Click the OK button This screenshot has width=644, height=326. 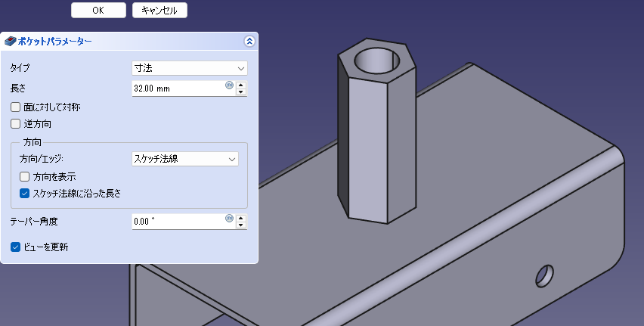click(x=98, y=11)
